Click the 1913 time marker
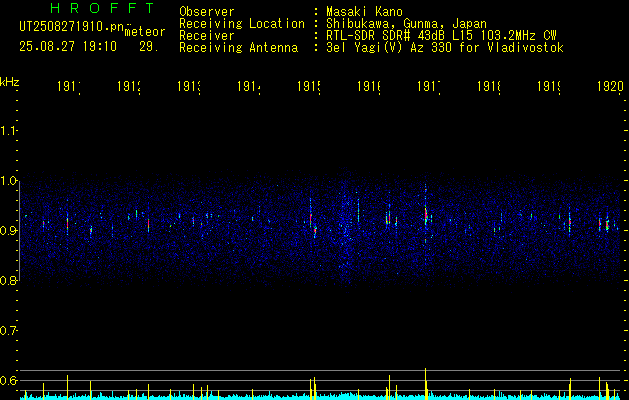629x400 pixels. coord(189,86)
